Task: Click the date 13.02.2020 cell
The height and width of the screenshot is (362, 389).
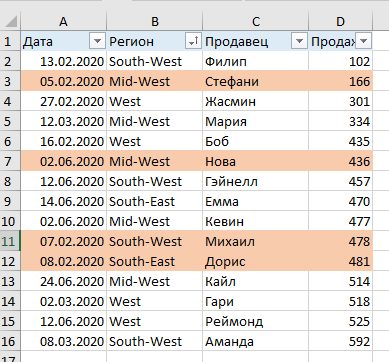Action: pos(63,61)
